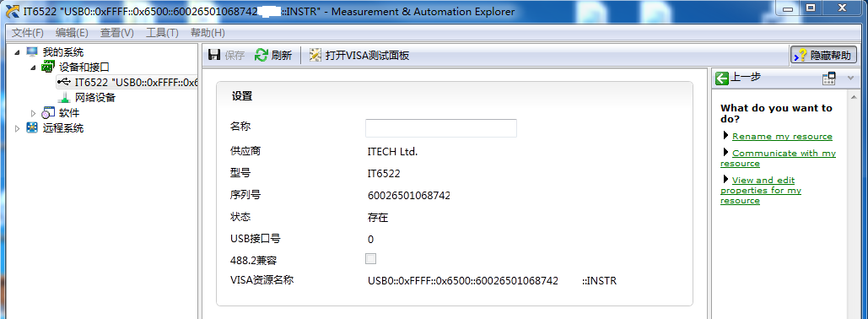Click the model value IT6522
The height and width of the screenshot is (319, 868).
coord(384,173)
